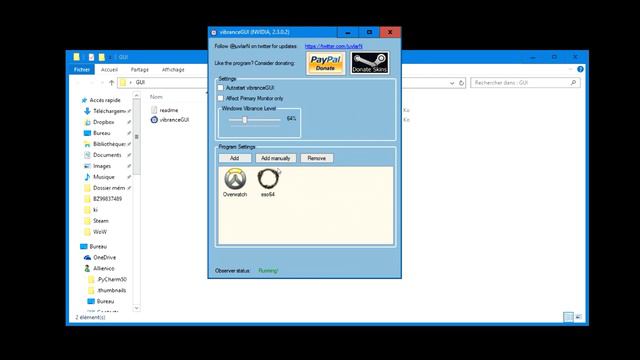Viewport: 640px width, 360px height.
Task: Open the address bar history dropdown
Action: [452, 83]
